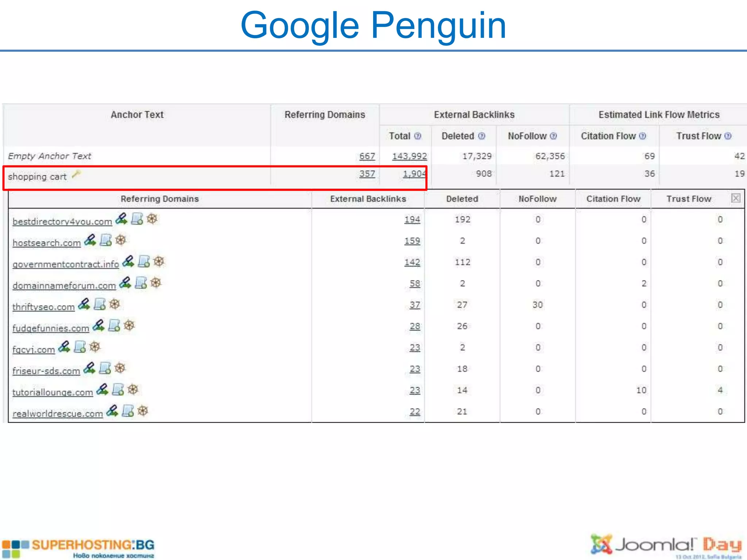Click the shopping cart anchor text
This screenshot has height=560, width=747.
pyautogui.click(x=37, y=177)
